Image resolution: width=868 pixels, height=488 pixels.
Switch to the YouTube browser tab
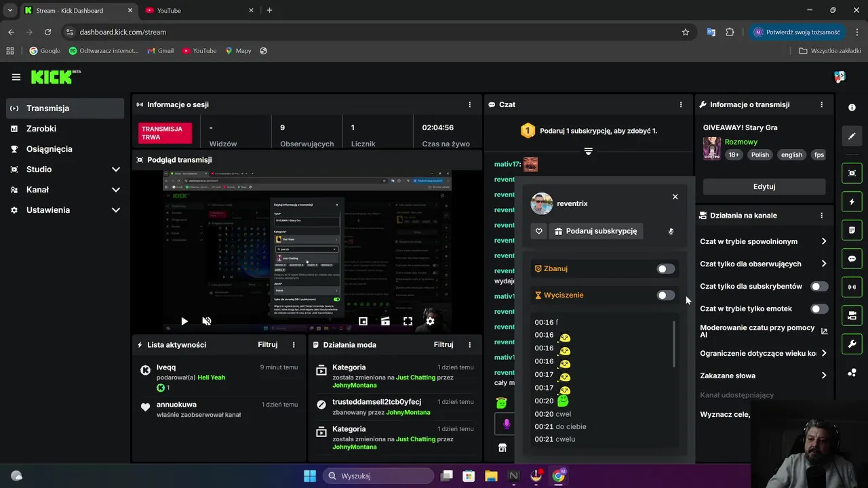(199, 10)
